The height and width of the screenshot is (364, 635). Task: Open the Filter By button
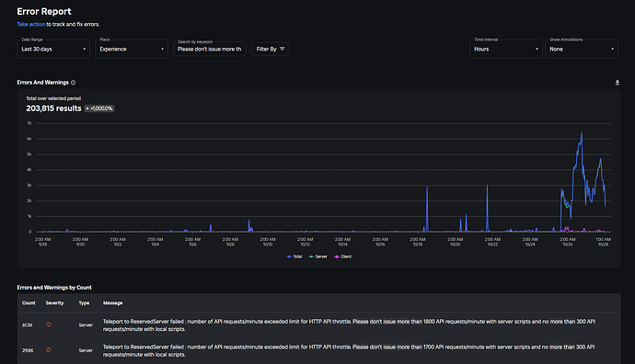point(271,49)
